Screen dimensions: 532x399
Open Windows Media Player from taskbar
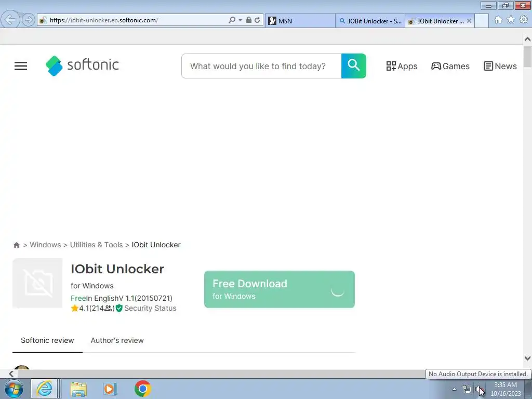110,389
